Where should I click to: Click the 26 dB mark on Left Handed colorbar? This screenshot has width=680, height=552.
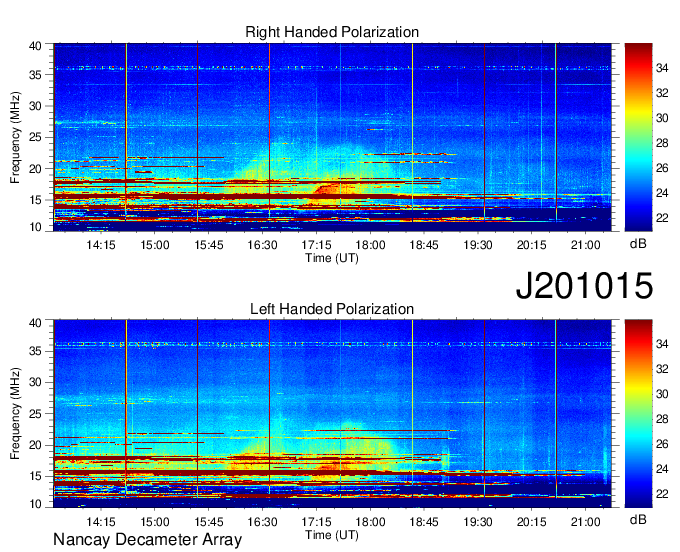662,444
